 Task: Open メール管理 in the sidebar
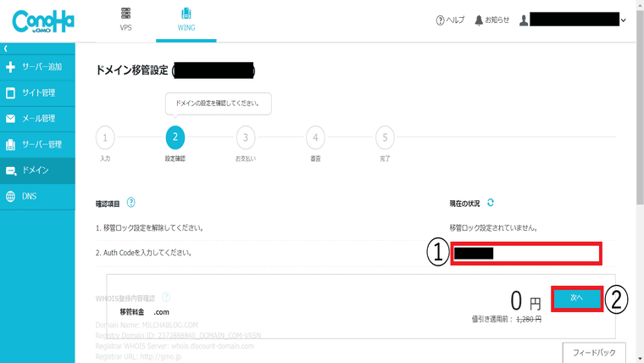tap(37, 119)
